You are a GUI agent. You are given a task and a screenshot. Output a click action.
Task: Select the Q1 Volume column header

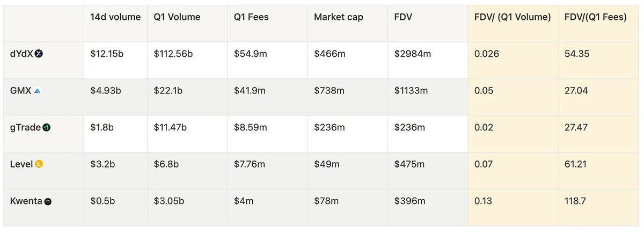coord(177,17)
